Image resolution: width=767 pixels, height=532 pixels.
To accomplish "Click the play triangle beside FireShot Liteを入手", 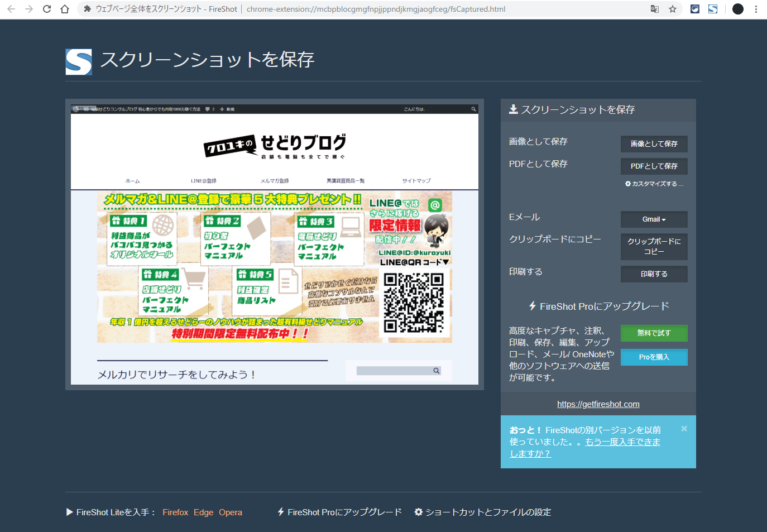I will point(70,512).
